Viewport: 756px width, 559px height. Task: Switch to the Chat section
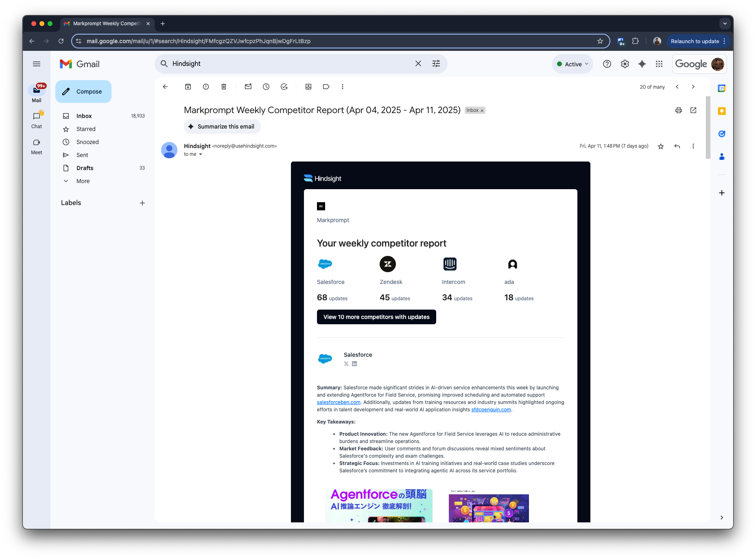[x=37, y=120]
